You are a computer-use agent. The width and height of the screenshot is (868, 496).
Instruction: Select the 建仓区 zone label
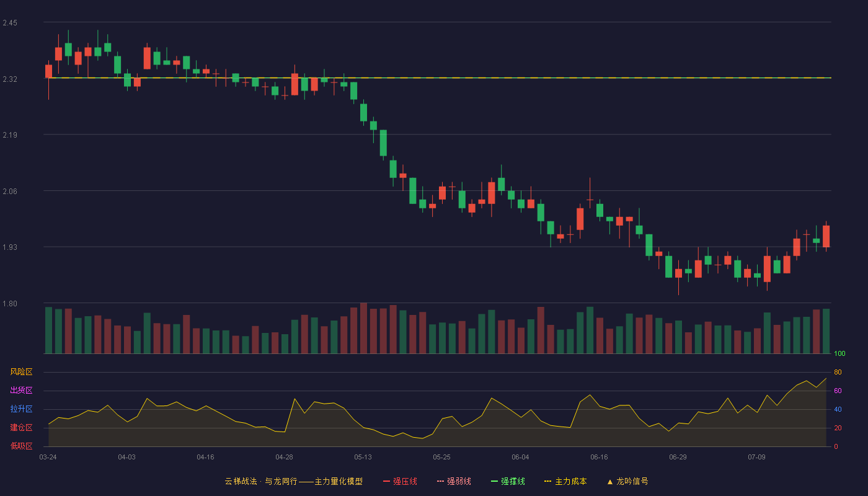point(22,428)
